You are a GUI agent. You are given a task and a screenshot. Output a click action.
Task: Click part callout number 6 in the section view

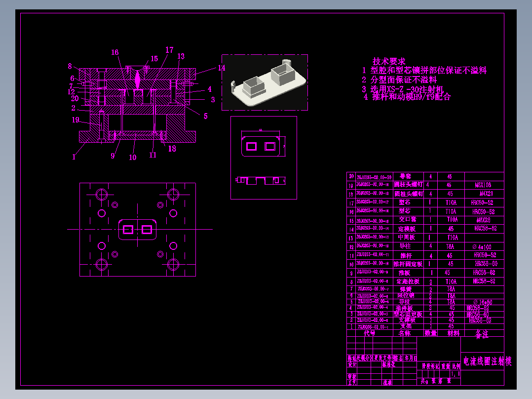(72, 79)
